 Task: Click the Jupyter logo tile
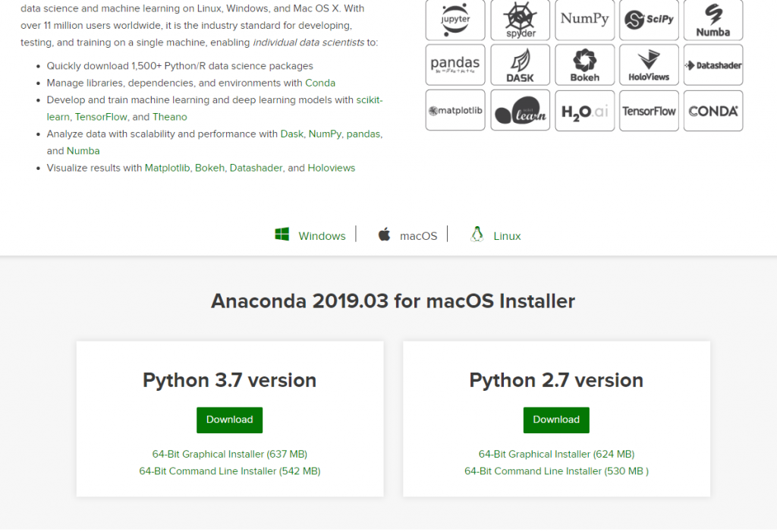[x=455, y=20]
